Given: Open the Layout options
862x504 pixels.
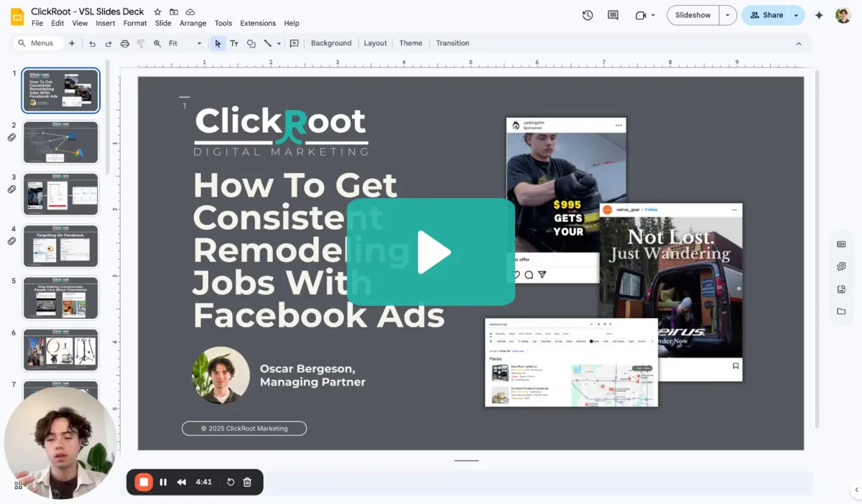Looking at the screenshot, I should [x=375, y=43].
